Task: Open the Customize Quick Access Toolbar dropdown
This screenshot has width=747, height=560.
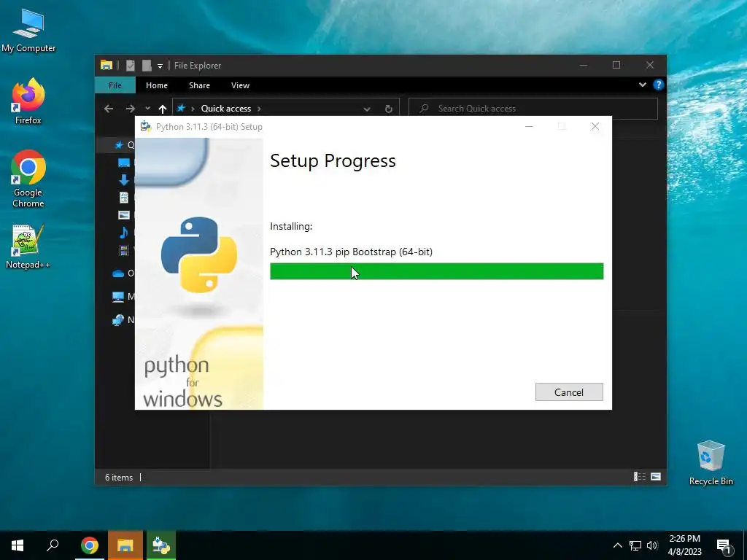Action: (x=160, y=66)
